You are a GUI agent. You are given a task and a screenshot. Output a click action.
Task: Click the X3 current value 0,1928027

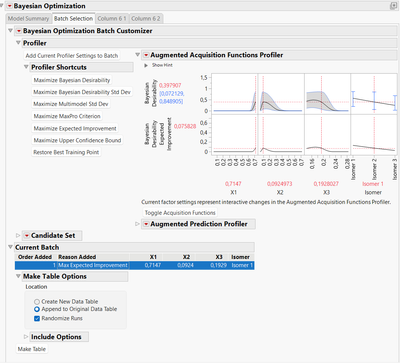pyautogui.click(x=326, y=184)
